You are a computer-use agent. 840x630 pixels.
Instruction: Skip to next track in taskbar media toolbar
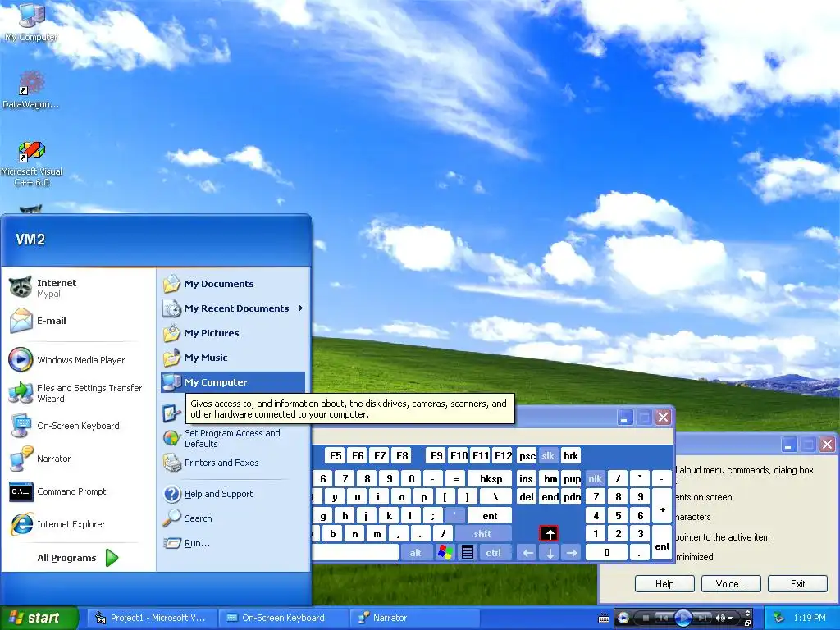click(x=702, y=618)
